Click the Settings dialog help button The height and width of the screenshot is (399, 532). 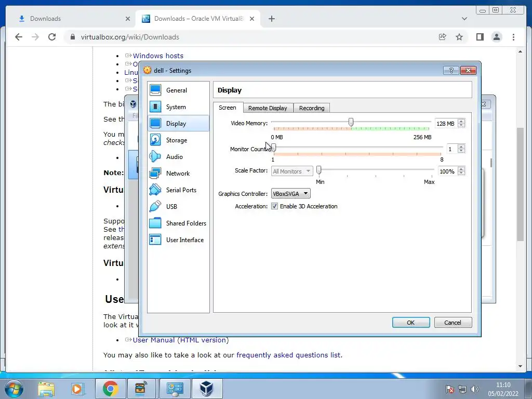point(451,70)
